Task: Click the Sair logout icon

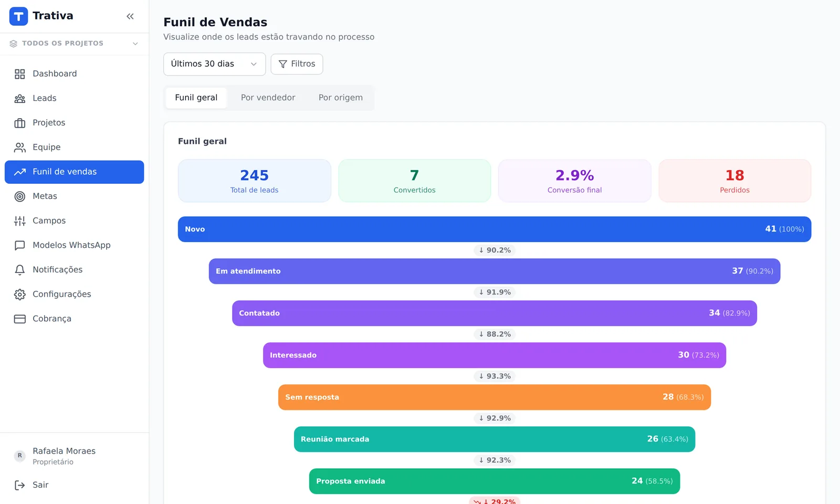Action: tap(20, 485)
